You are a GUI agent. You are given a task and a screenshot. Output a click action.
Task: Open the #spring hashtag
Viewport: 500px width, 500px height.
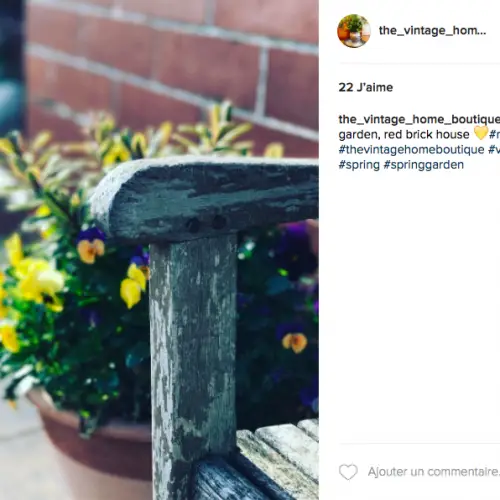click(359, 165)
